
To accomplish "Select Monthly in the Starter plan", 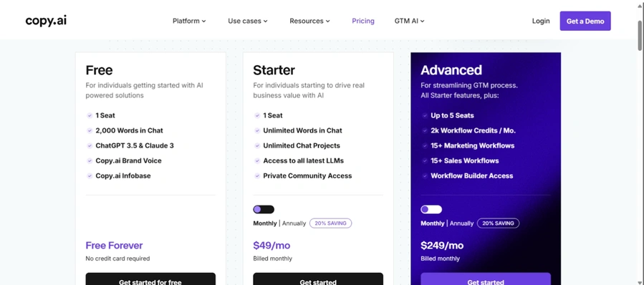I will pyautogui.click(x=265, y=223).
